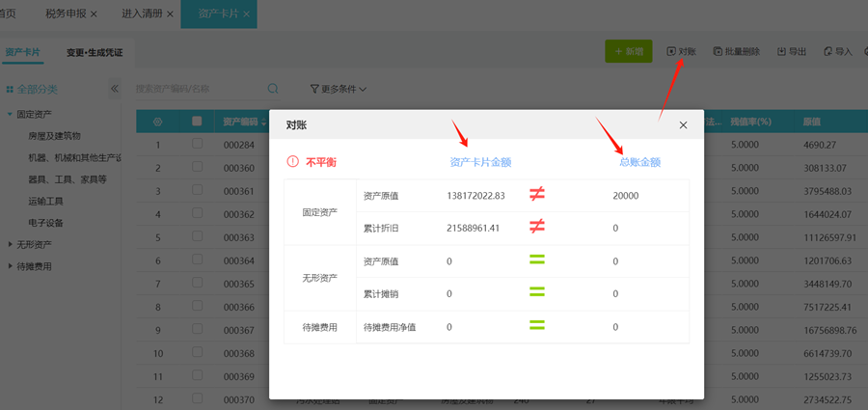Viewport: 868px width, 410px height.
Task: Open the 税务申报 tab
Action: click(66, 14)
